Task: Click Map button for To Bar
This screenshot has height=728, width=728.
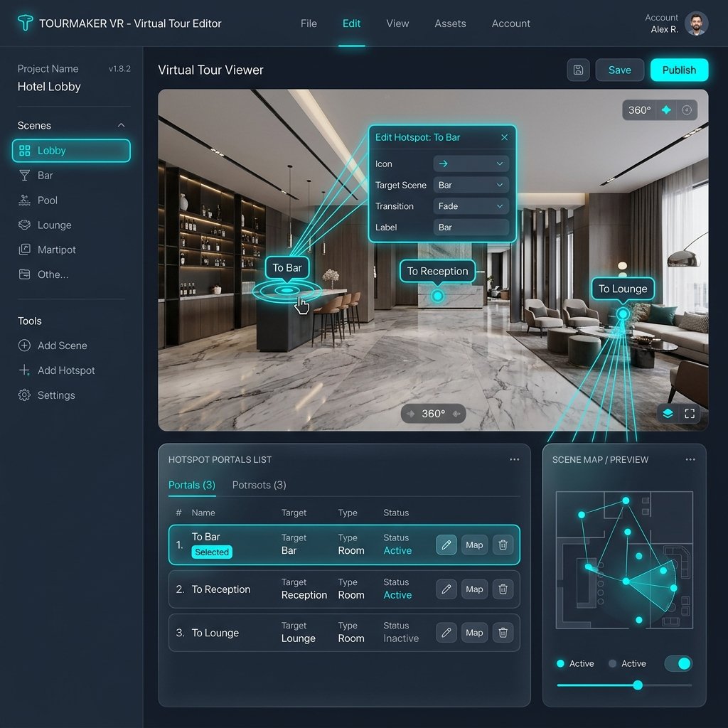Action: (x=474, y=545)
